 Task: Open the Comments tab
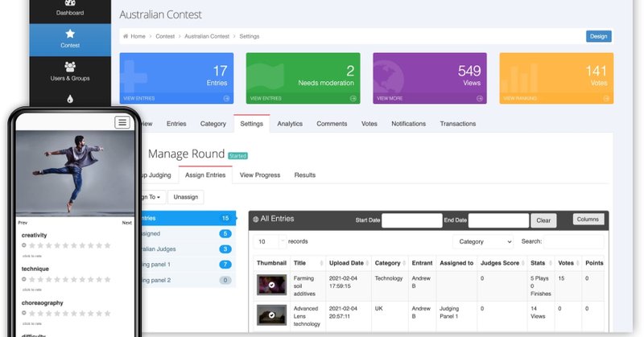[x=332, y=124]
